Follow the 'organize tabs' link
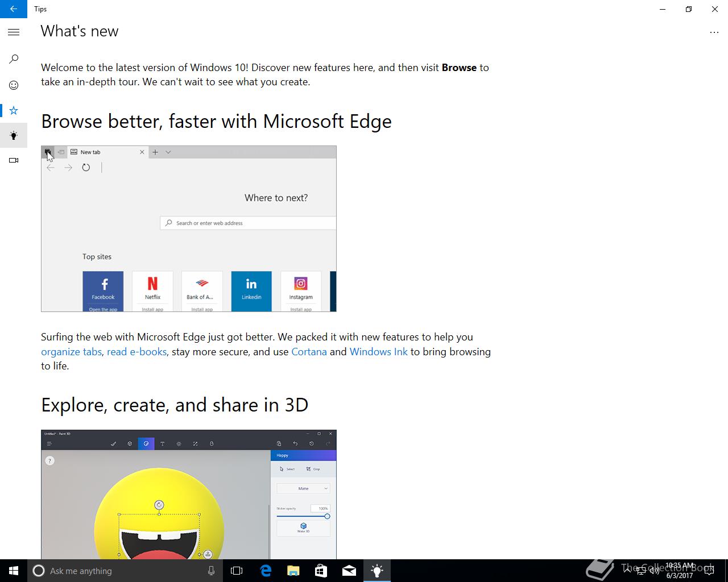 tap(71, 352)
